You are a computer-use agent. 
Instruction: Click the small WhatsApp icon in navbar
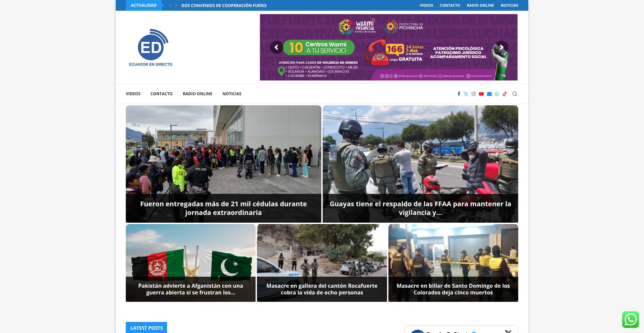[497, 94]
